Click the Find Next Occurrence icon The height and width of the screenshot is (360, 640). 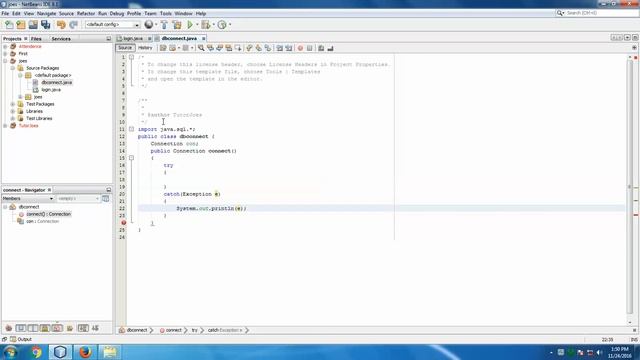pos(220,48)
